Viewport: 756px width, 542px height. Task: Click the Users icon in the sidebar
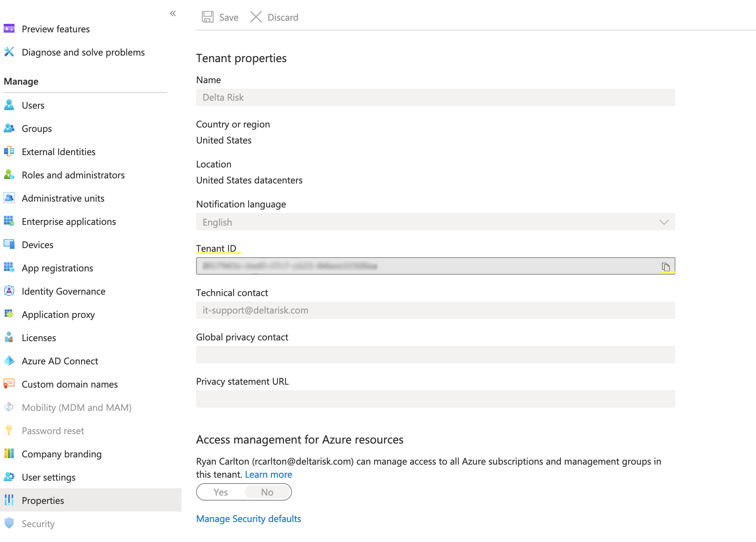pyautogui.click(x=9, y=105)
